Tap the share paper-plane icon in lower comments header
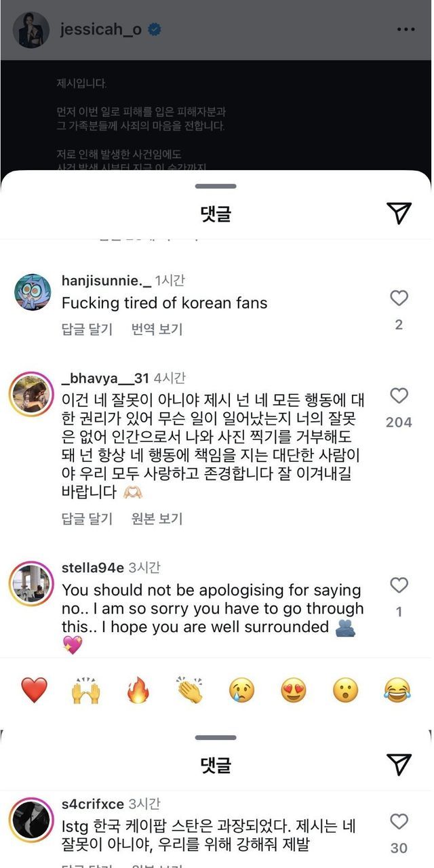 tap(399, 764)
